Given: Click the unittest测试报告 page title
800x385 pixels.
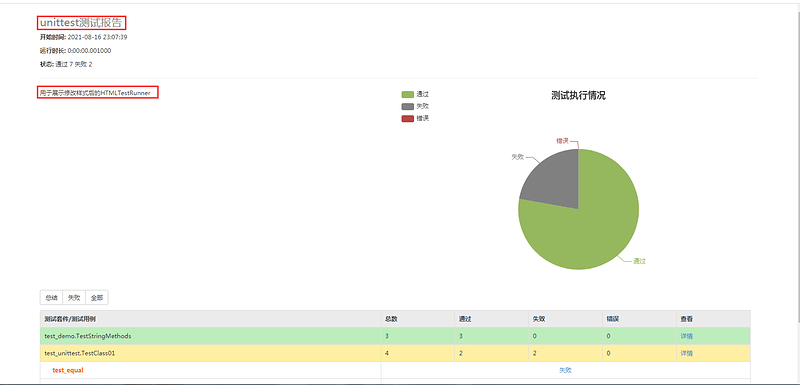Looking at the screenshot, I should point(81,22).
